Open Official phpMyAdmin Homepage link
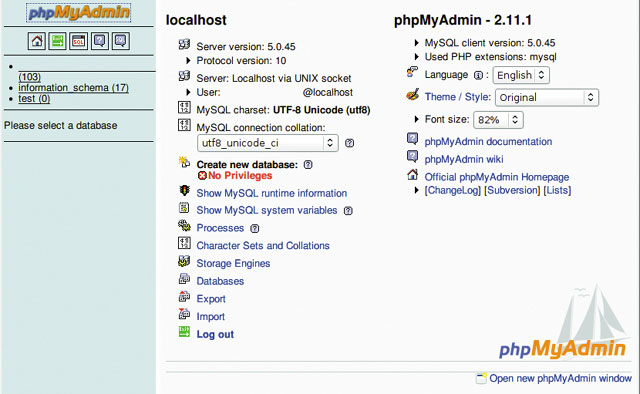This screenshot has height=394, width=640. coord(497,177)
